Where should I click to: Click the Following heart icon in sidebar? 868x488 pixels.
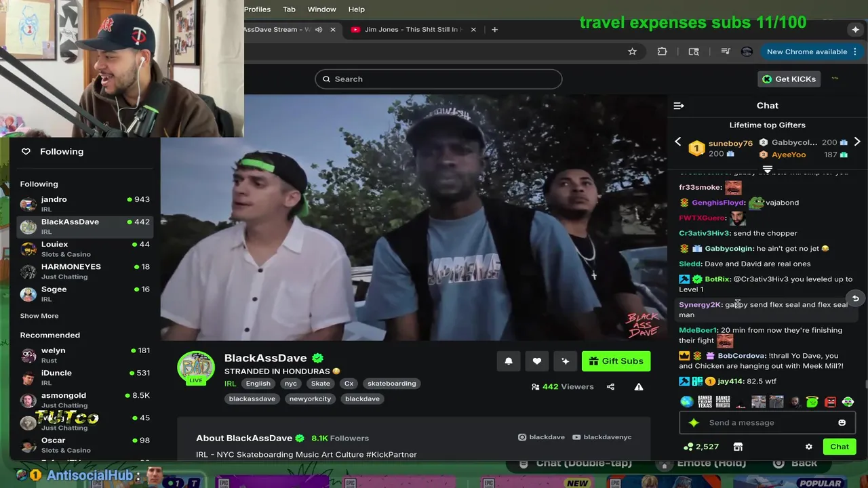[26, 152]
